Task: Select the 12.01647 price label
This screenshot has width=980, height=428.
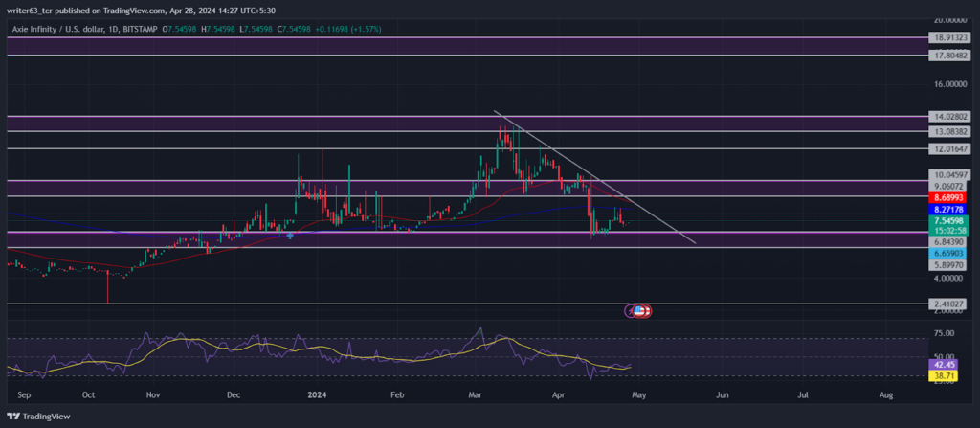Action: point(947,149)
